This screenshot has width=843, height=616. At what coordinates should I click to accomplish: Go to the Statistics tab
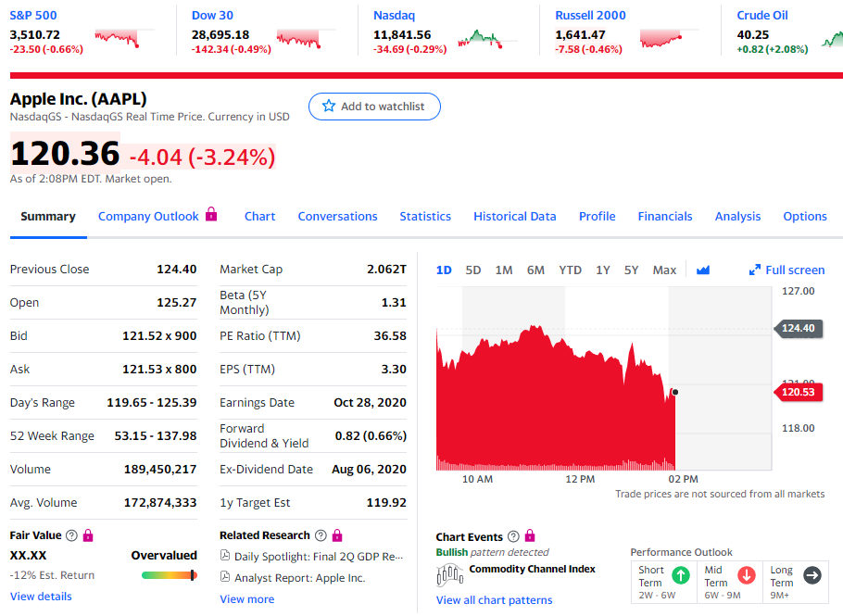(425, 217)
